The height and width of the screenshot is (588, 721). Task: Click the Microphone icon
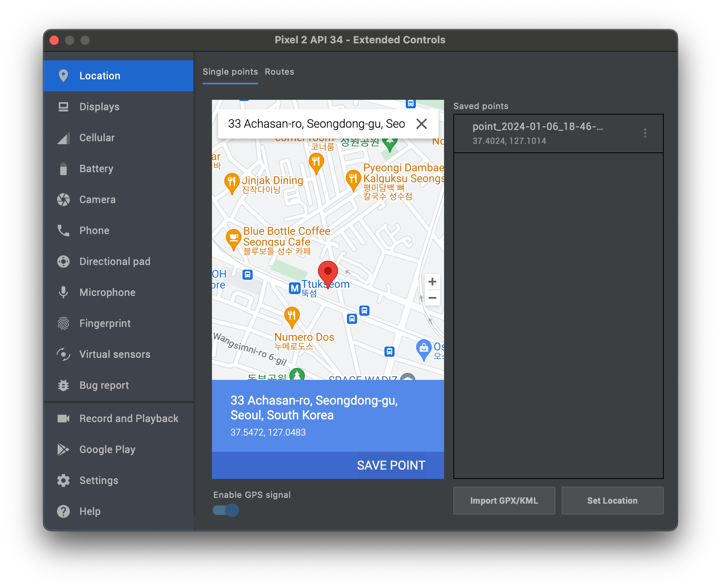(63, 292)
